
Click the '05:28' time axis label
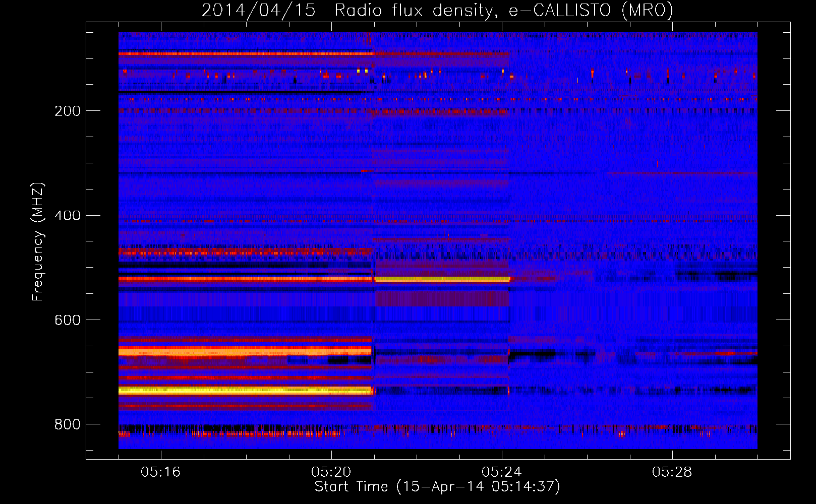(672, 472)
